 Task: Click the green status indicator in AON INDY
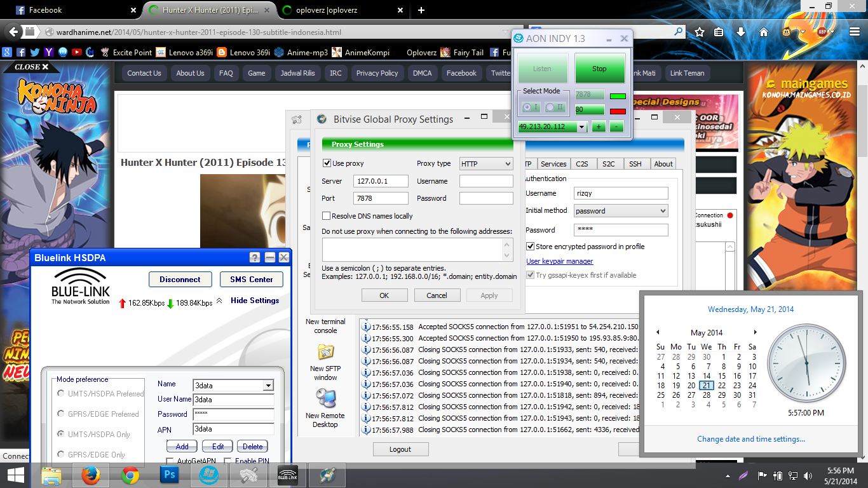click(618, 97)
